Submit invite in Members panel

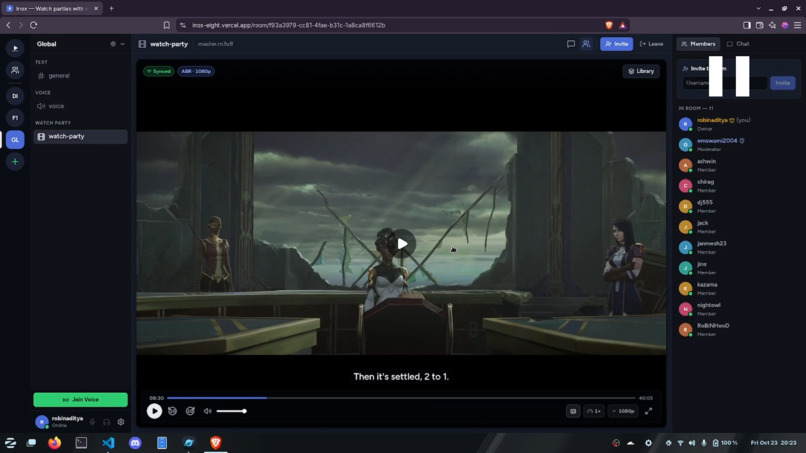[782, 83]
